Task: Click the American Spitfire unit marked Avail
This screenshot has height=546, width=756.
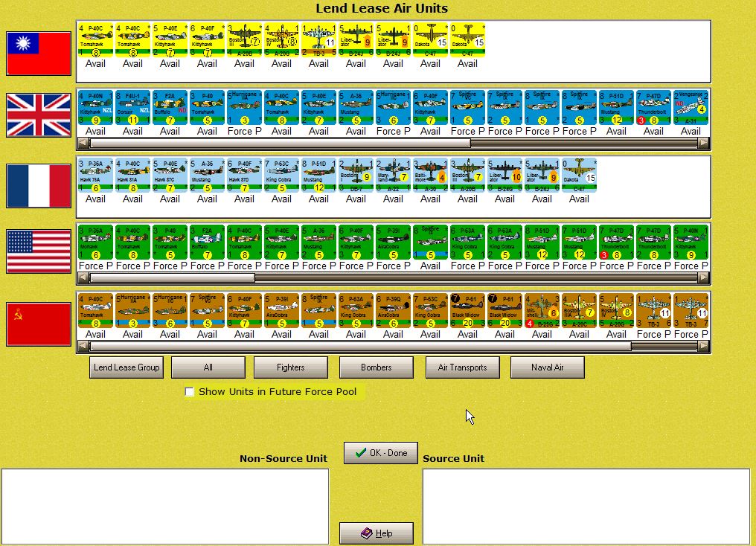Action: [x=430, y=243]
